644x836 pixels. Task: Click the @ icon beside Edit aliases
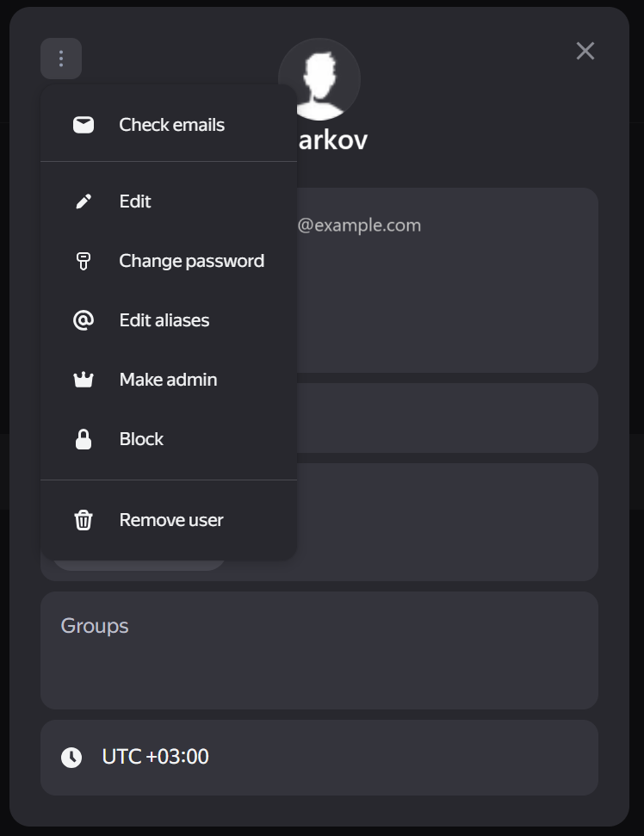pos(84,320)
